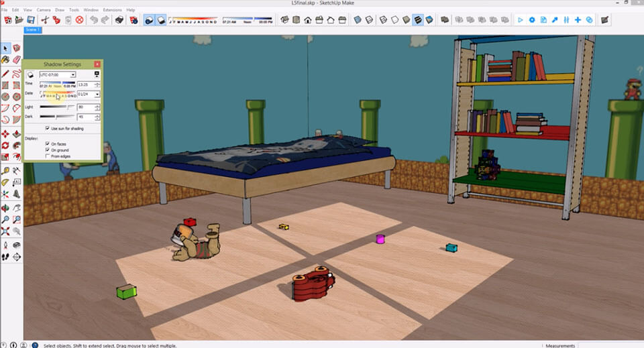Click the red Erase/Delete circle icon
This screenshot has width=644, height=348.
point(80,20)
